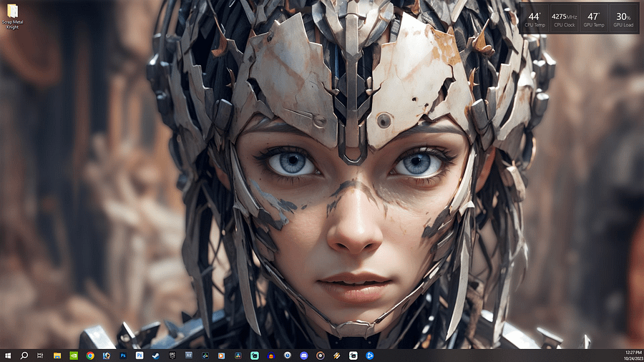The image size is (644, 362).
Task: Open the Windows Start menu
Action: click(x=7, y=356)
